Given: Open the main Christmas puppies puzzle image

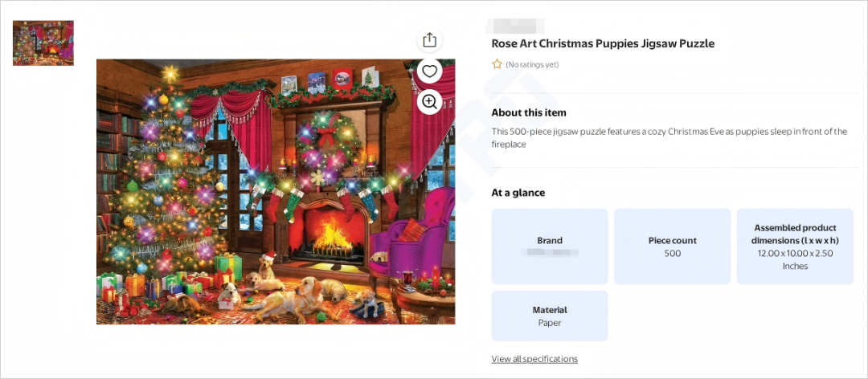Looking at the screenshot, I should click(276, 191).
